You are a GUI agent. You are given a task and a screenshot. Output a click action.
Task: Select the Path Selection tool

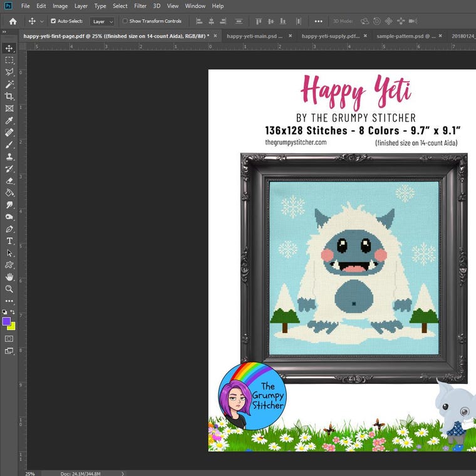click(9, 253)
